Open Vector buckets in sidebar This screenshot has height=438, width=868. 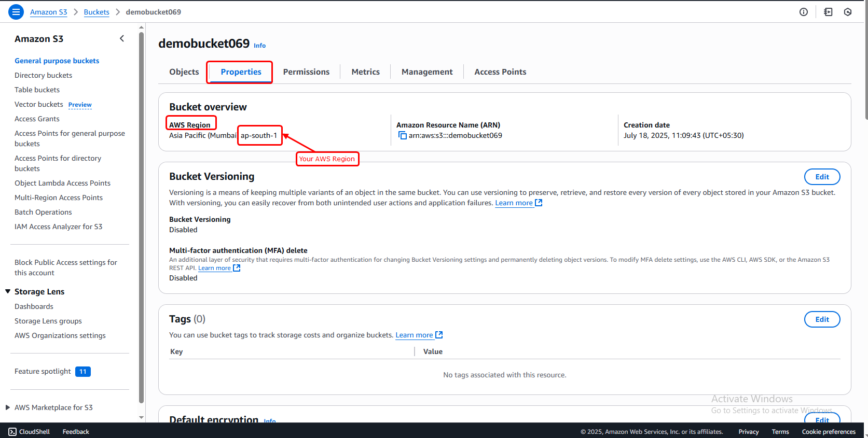(x=38, y=104)
